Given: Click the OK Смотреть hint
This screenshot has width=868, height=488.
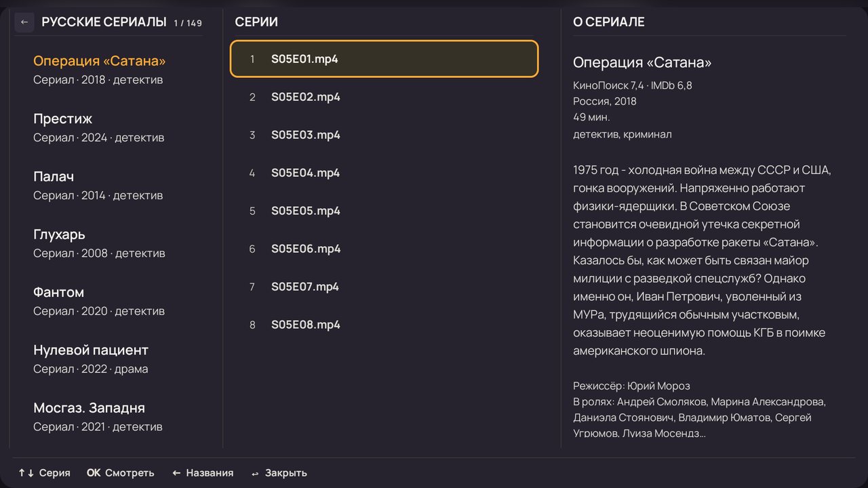Looking at the screenshot, I should point(120,473).
